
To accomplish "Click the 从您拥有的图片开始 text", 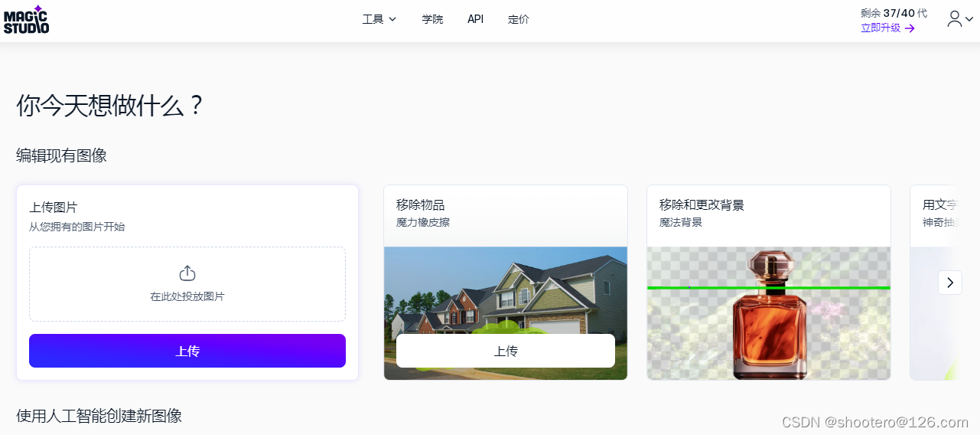I will click(x=77, y=227).
